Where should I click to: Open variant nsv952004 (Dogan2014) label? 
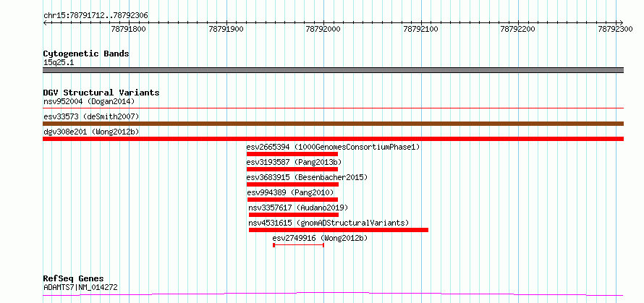[x=89, y=101]
